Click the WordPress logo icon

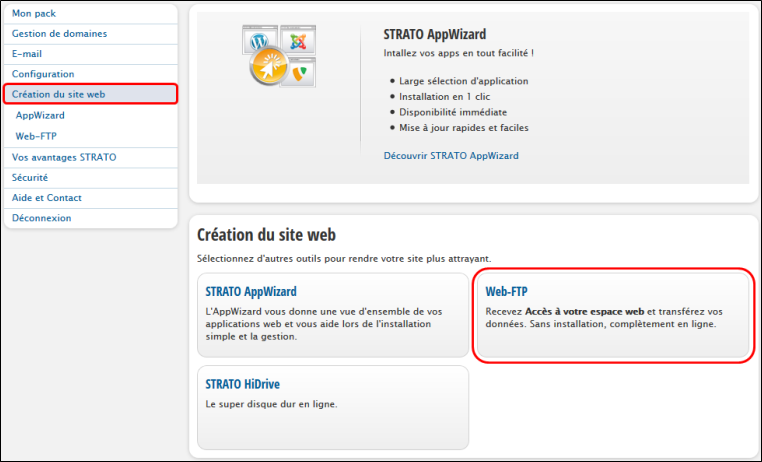click(260, 40)
